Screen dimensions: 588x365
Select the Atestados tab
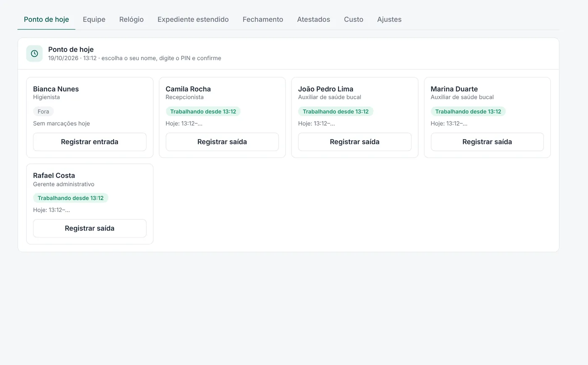click(x=313, y=19)
